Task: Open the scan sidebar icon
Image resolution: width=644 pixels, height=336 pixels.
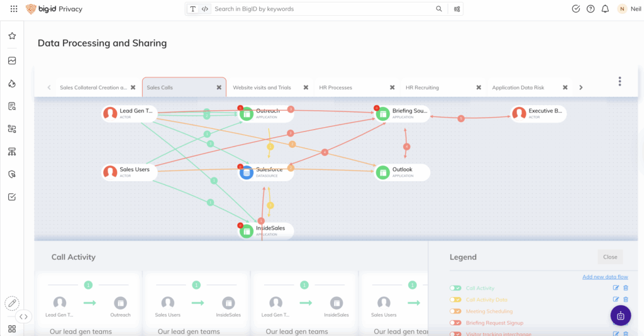Action: [x=12, y=129]
